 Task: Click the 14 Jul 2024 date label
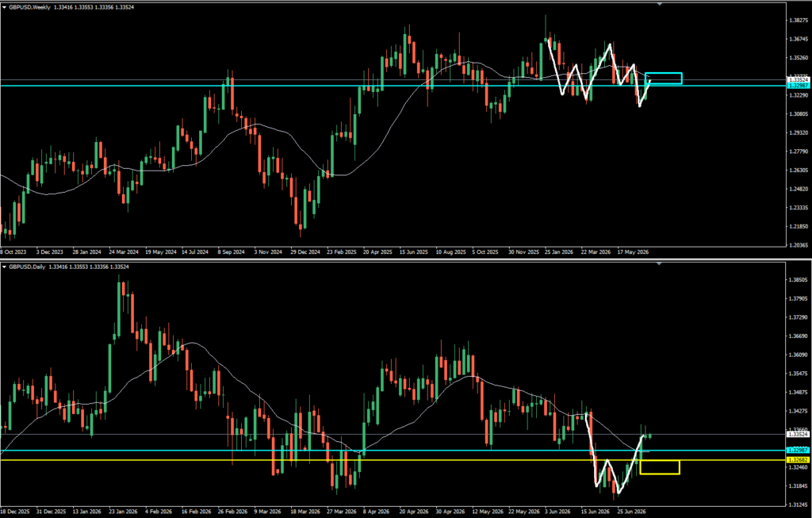tap(195, 252)
